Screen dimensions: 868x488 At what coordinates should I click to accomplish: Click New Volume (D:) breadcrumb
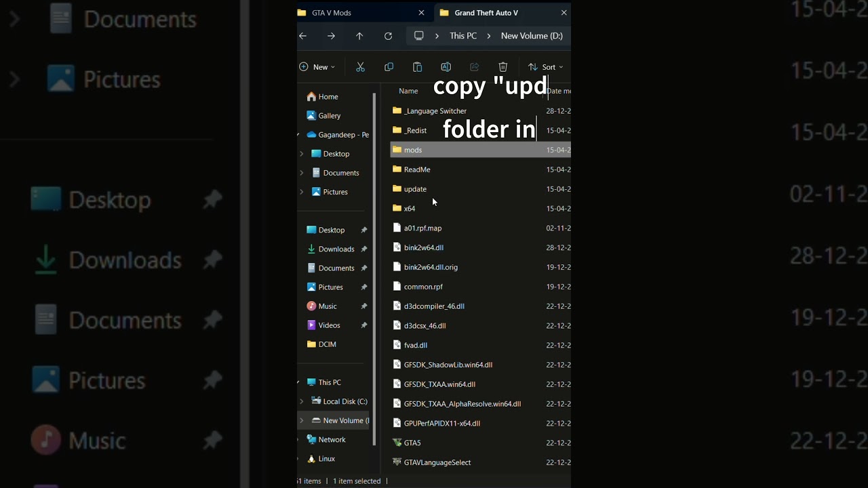(532, 36)
